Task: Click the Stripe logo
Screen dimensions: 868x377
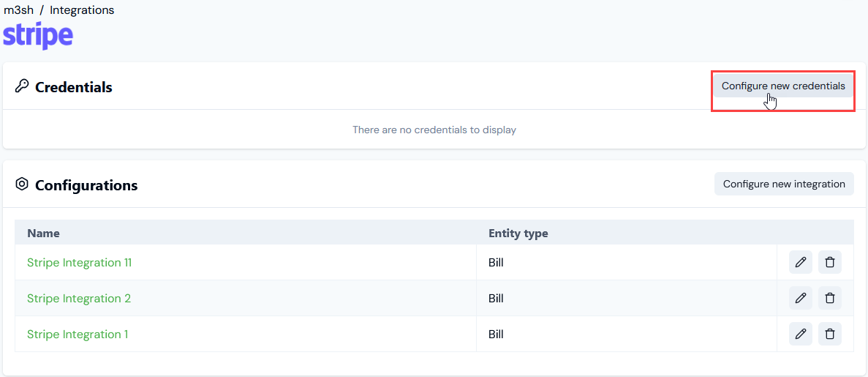Action: (x=38, y=36)
